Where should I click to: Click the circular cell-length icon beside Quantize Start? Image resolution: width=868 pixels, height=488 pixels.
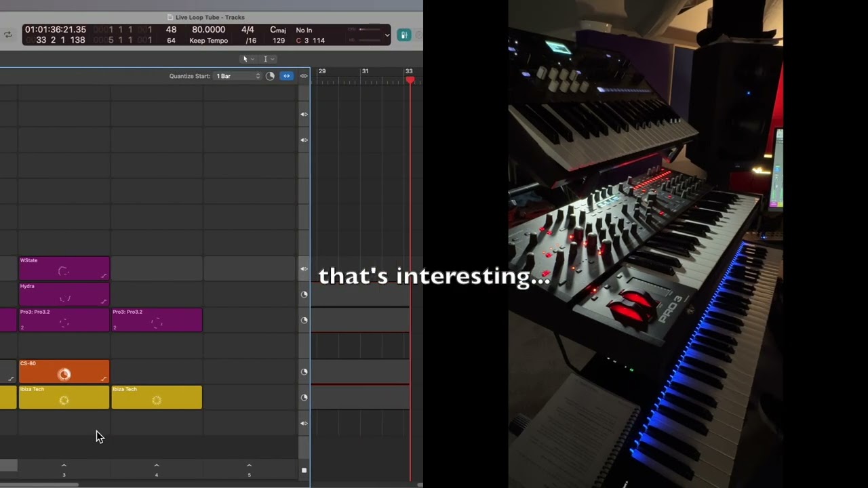(x=270, y=76)
